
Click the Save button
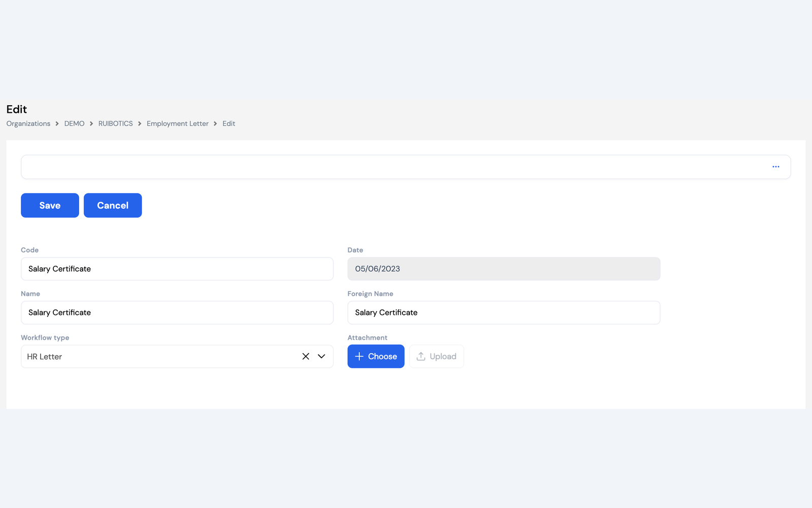point(50,205)
